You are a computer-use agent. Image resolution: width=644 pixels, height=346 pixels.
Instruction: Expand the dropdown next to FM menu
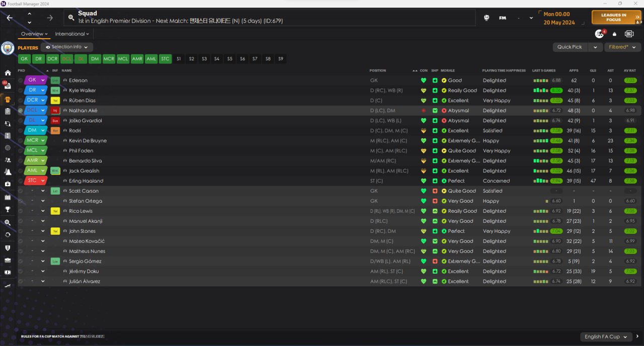click(x=531, y=18)
